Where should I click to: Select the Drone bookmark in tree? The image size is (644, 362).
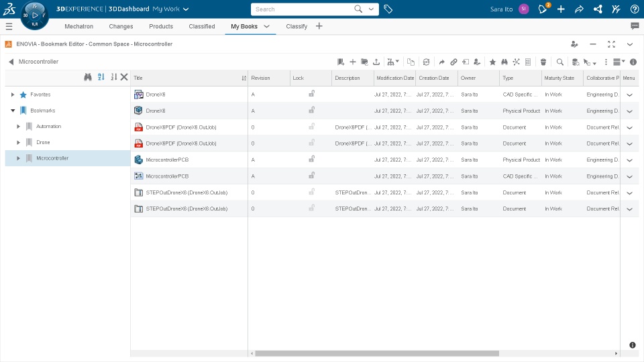click(43, 142)
